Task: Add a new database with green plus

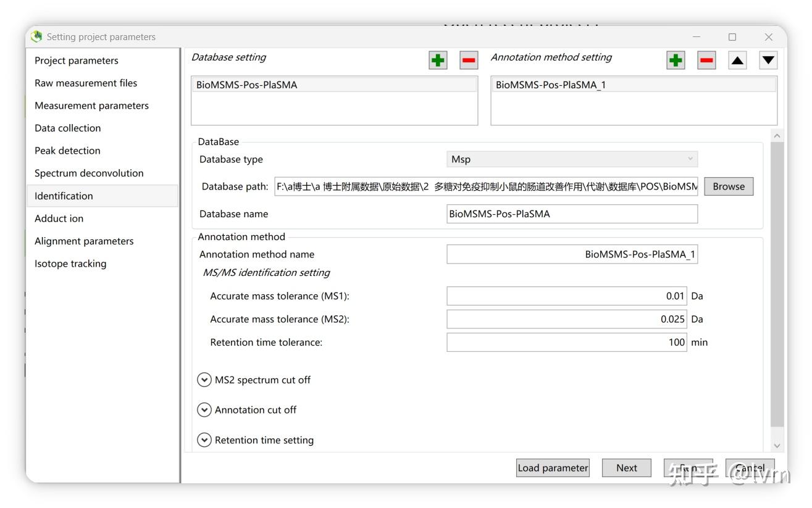Action: (438, 60)
